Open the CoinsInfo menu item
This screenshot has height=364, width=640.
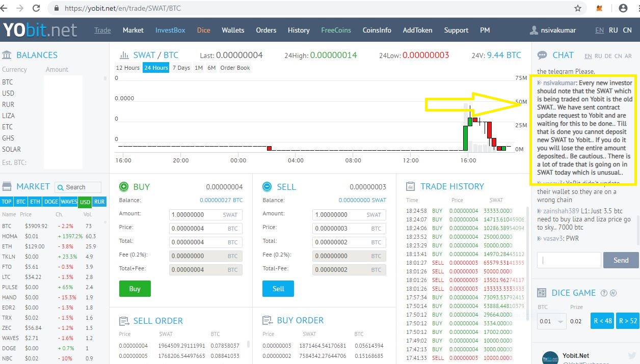[x=377, y=30]
